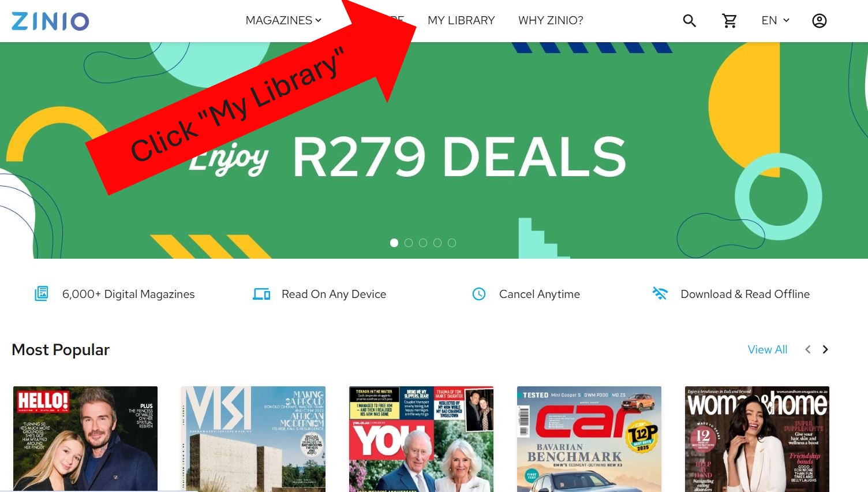
Task: Click the Digital Magazines library icon
Action: 42,293
